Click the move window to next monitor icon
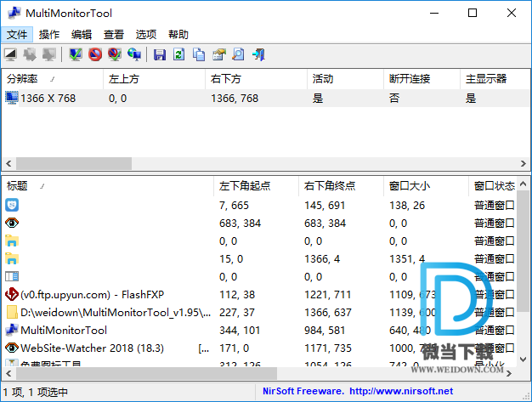The height and width of the screenshot is (402, 532). [x=30, y=54]
